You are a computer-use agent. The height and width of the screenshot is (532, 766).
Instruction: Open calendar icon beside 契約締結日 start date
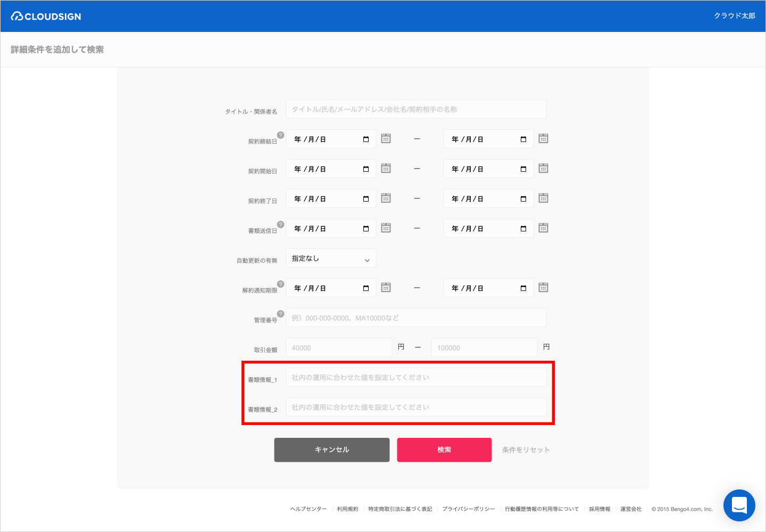pyautogui.click(x=386, y=138)
